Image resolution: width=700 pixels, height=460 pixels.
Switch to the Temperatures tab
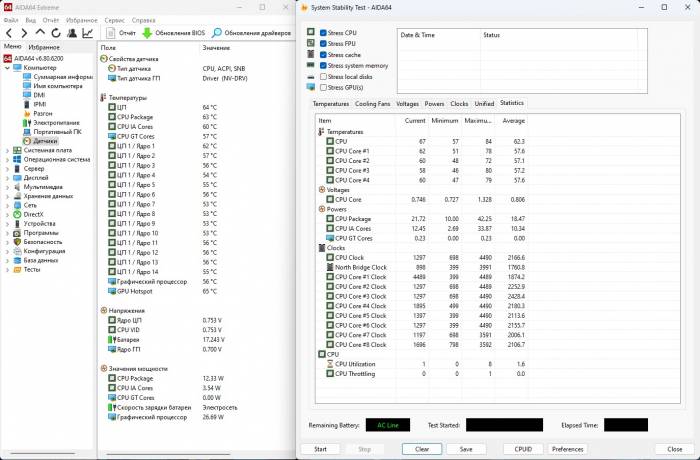coord(331,104)
